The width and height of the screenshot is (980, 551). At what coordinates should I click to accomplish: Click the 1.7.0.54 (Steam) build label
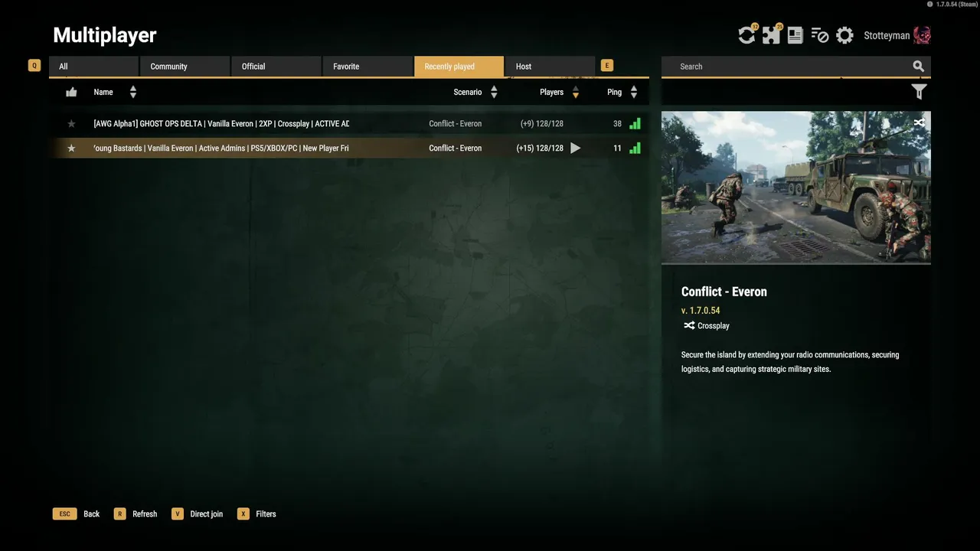956,5
